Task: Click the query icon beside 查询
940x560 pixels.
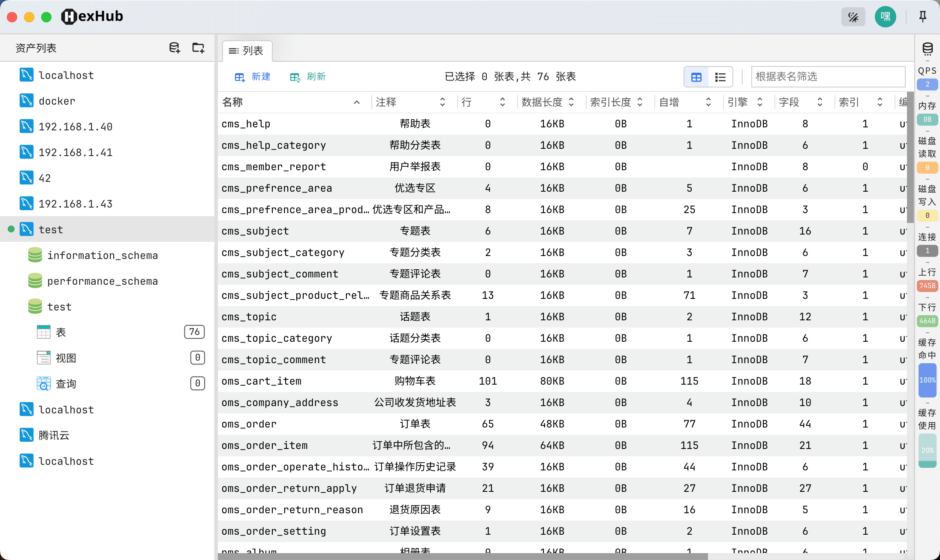Action: (x=43, y=383)
